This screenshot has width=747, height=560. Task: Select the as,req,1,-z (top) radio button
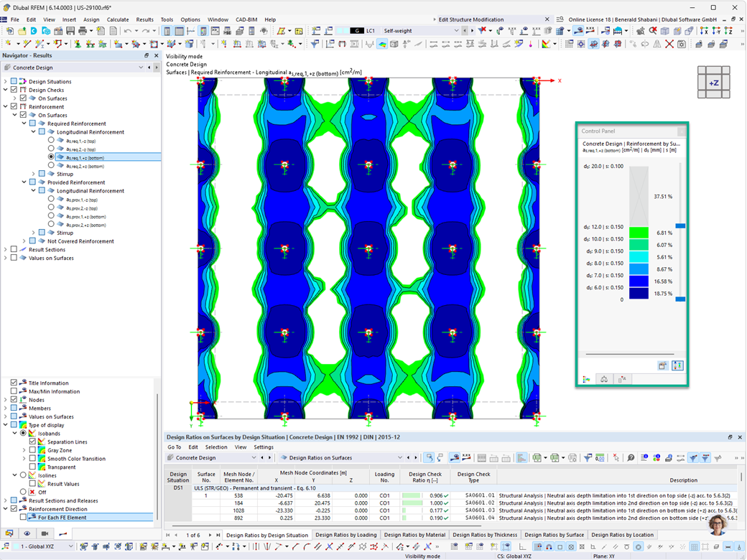[x=51, y=141]
